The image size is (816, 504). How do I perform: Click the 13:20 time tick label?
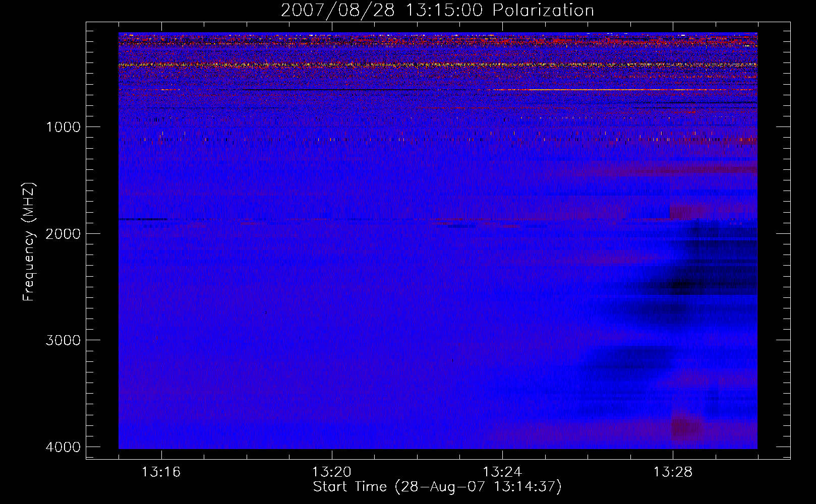pos(331,472)
